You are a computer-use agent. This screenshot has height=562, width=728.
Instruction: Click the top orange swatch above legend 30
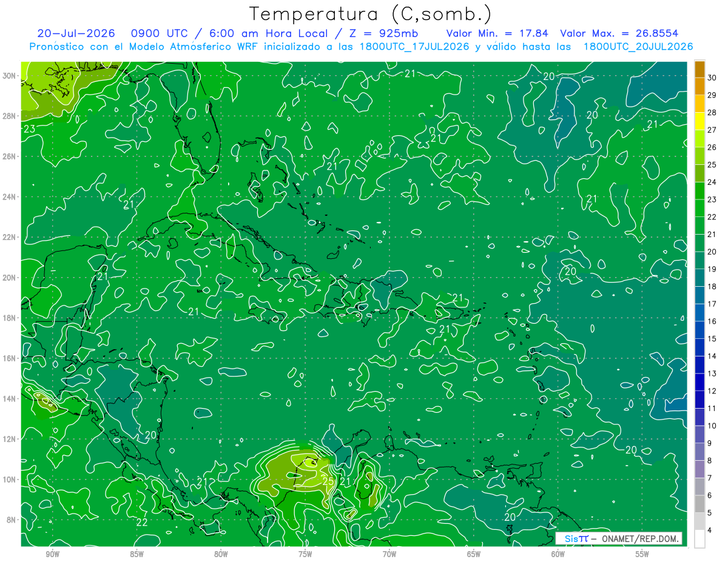pos(699,70)
